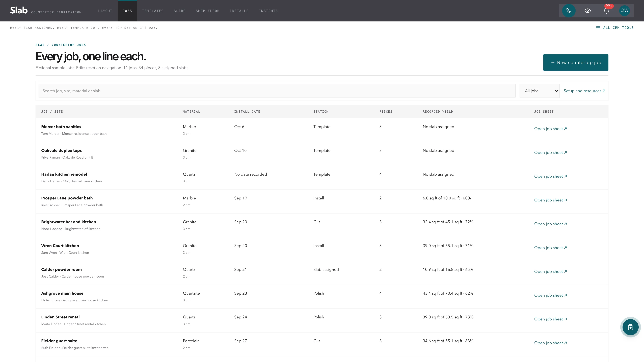Expand the All jobs filter dropdown
This screenshot has width=644, height=362.
pyautogui.click(x=539, y=91)
